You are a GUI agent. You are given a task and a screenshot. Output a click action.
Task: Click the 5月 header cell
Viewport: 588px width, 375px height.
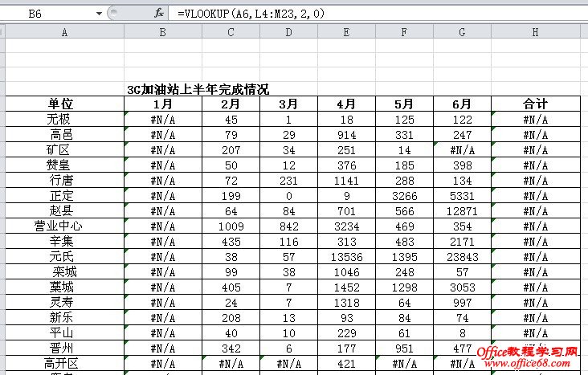(x=404, y=104)
